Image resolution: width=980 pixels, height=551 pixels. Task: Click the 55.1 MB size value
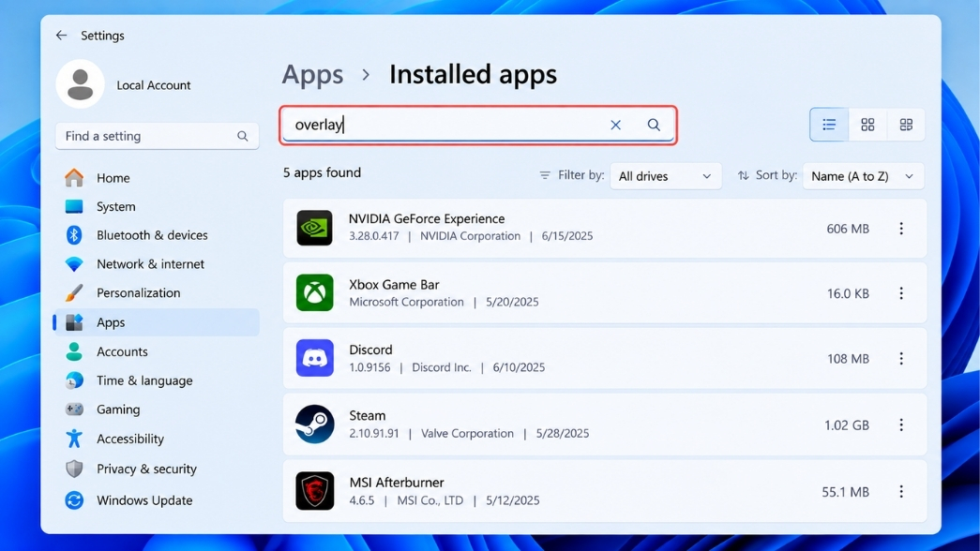[845, 492]
